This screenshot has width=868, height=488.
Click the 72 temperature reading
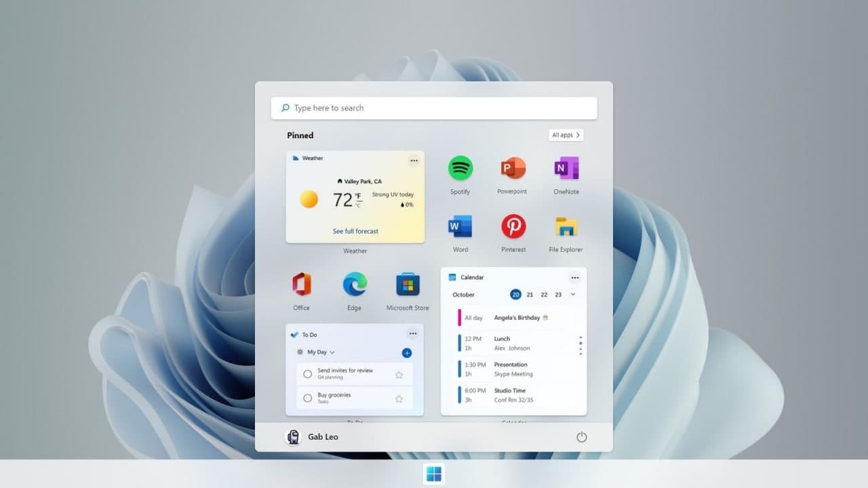pos(342,200)
